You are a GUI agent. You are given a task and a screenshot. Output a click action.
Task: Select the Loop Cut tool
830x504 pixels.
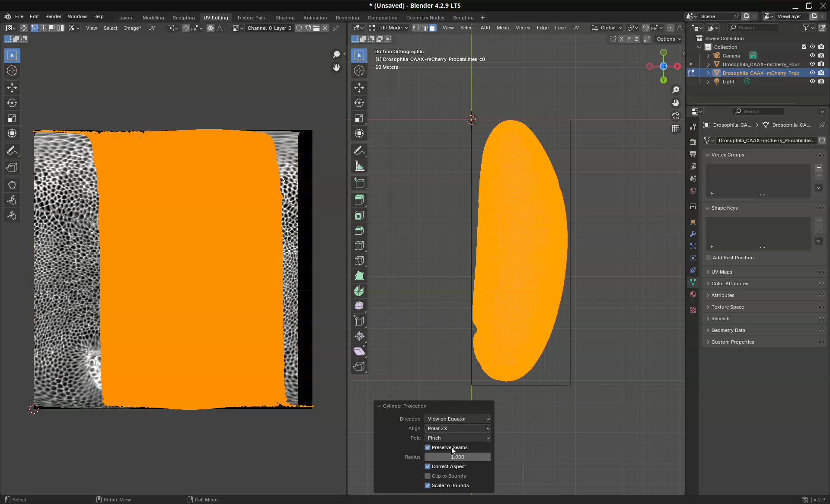tap(359, 246)
